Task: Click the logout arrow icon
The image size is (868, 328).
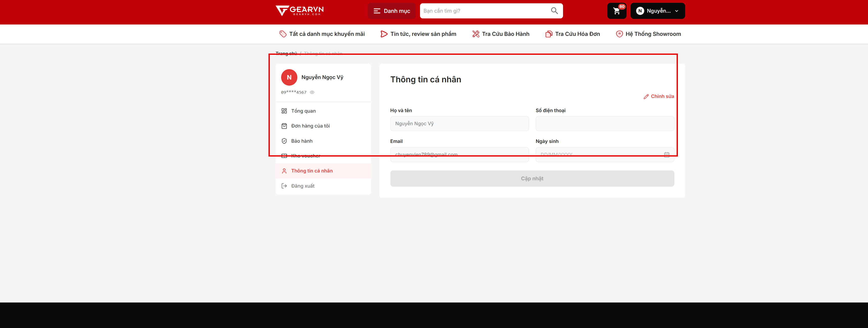Action: click(284, 186)
